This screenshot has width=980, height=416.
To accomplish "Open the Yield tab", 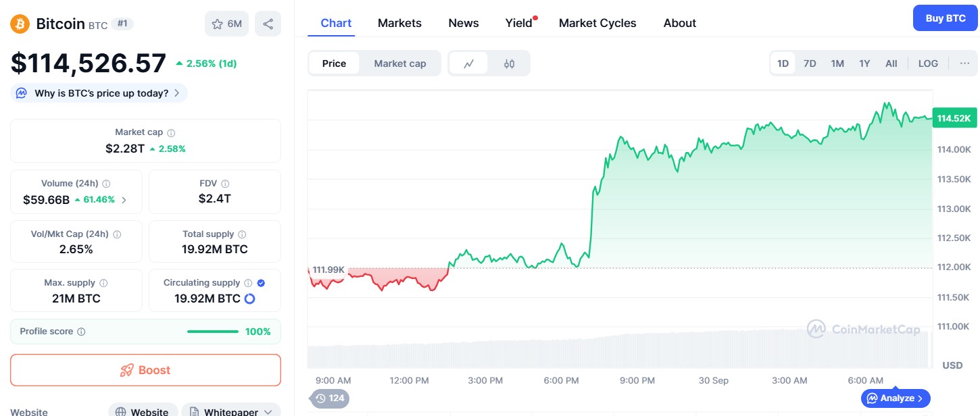I will (519, 23).
